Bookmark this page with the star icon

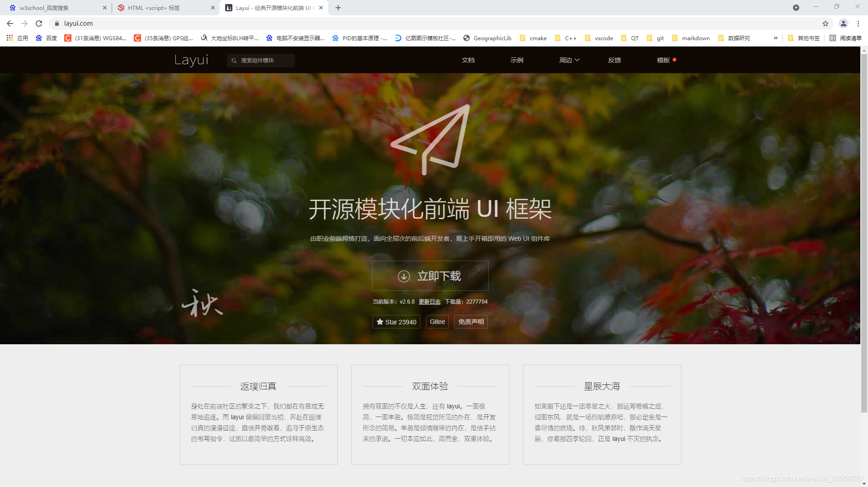[826, 23]
